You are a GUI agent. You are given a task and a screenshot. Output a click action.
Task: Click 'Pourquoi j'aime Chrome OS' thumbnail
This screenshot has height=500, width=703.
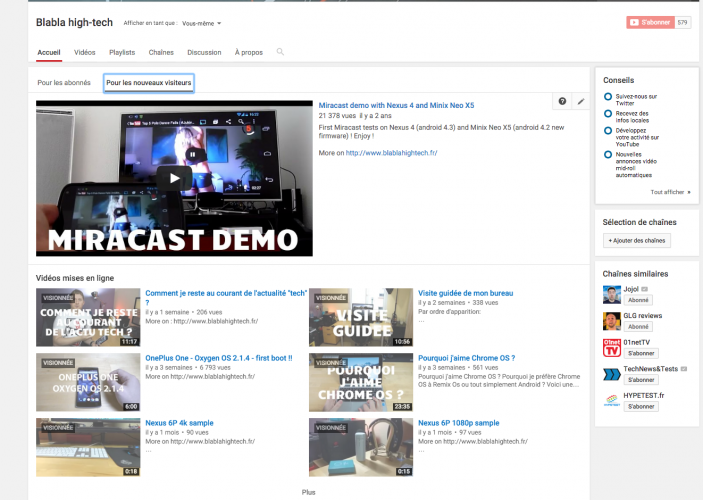click(361, 382)
